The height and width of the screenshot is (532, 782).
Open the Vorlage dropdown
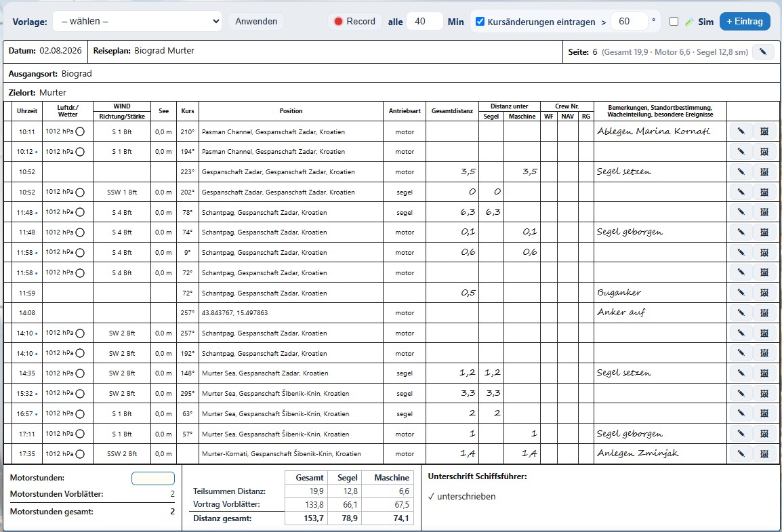pyautogui.click(x=137, y=21)
